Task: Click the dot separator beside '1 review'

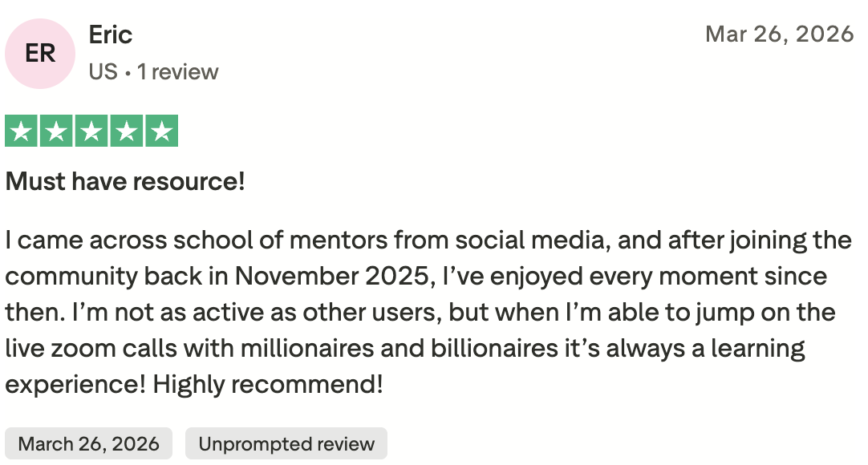Action: pyautogui.click(x=128, y=73)
